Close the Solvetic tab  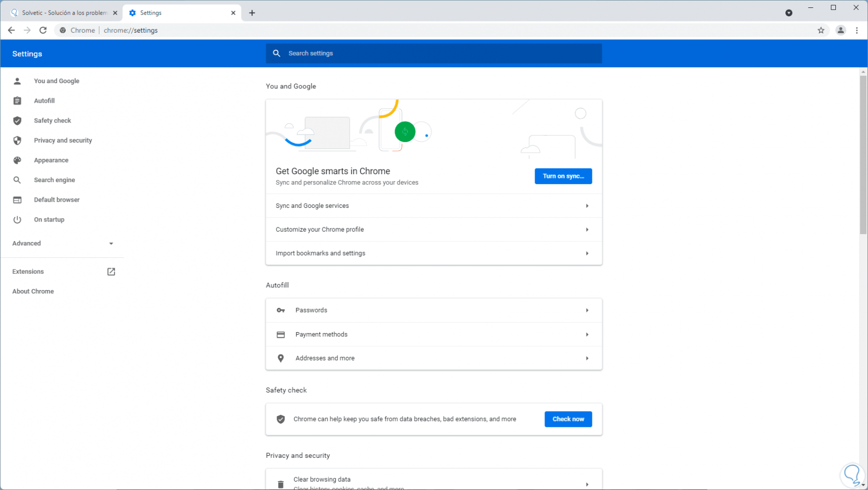[x=115, y=13]
